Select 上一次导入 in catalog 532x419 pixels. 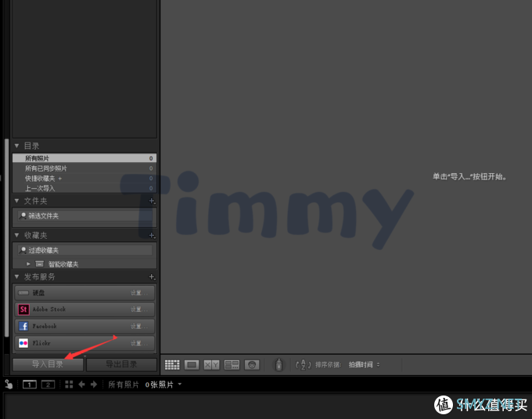tap(84, 188)
